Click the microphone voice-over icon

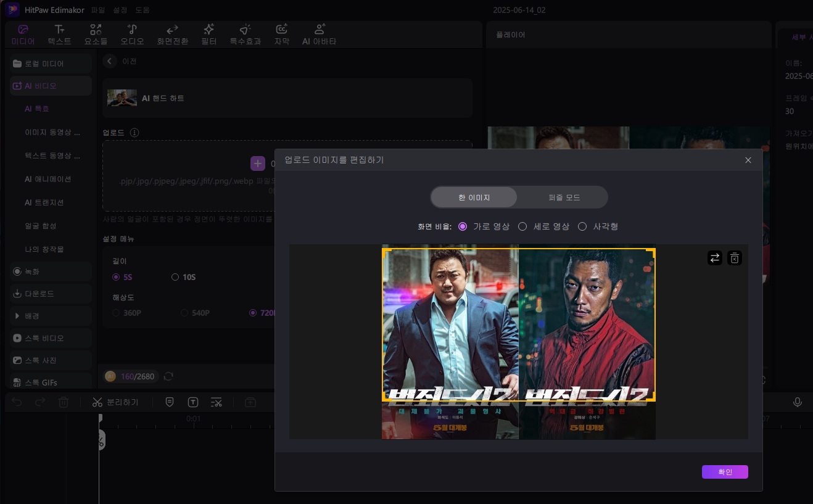click(798, 402)
